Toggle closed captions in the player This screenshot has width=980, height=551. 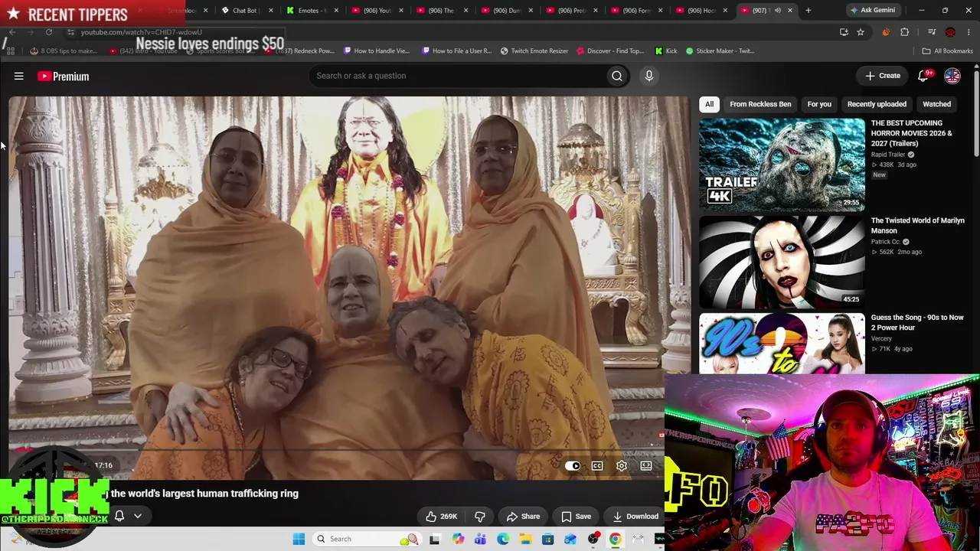pyautogui.click(x=597, y=466)
